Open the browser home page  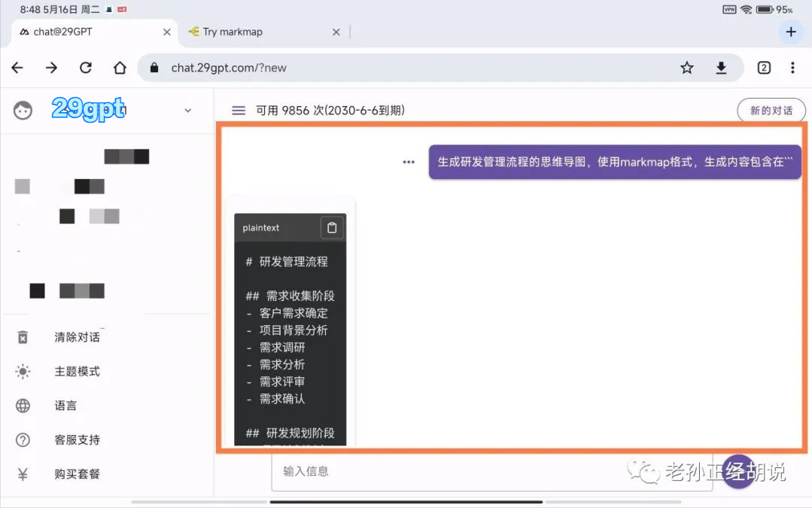[120, 68]
